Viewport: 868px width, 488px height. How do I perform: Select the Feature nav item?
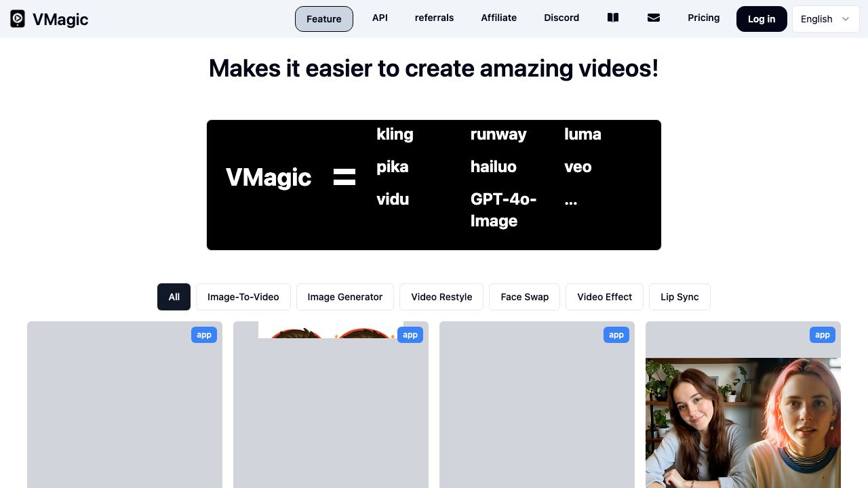pyautogui.click(x=324, y=19)
